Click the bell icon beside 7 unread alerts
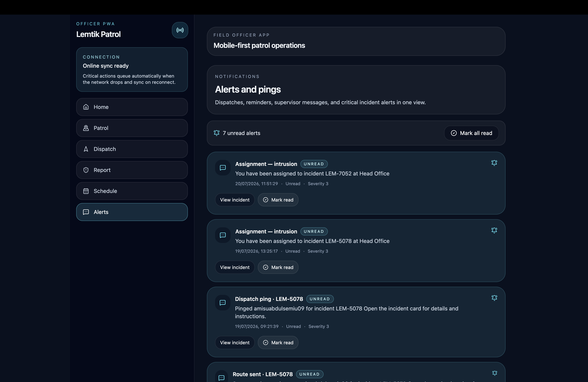588x382 pixels. click(x=217, y=133)
